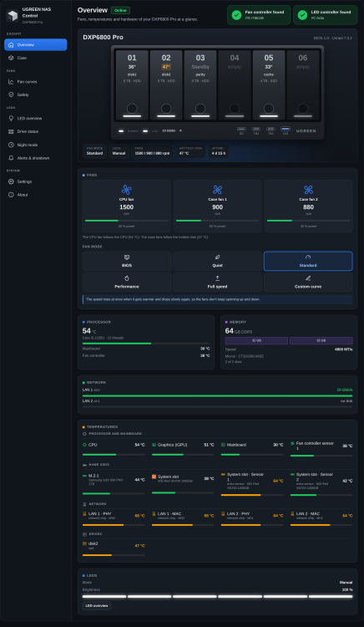Screen dimensions: 364x627
Task: Click the Mainboard sensor icon
Action: (223, 445)
